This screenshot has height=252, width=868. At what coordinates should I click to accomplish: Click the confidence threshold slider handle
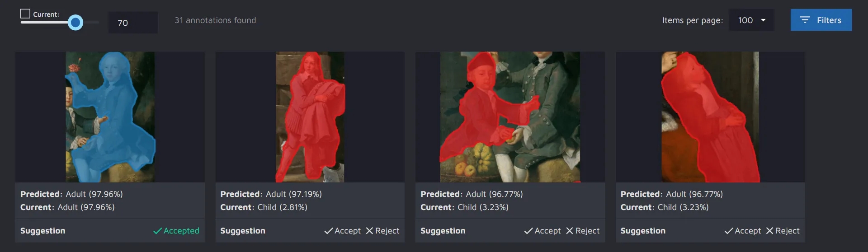[x=75, y=22]
